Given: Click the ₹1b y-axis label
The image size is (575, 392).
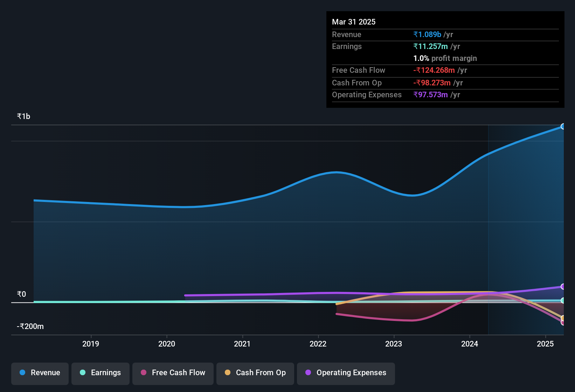Looking at the screenshot, I should pos(23,117).
